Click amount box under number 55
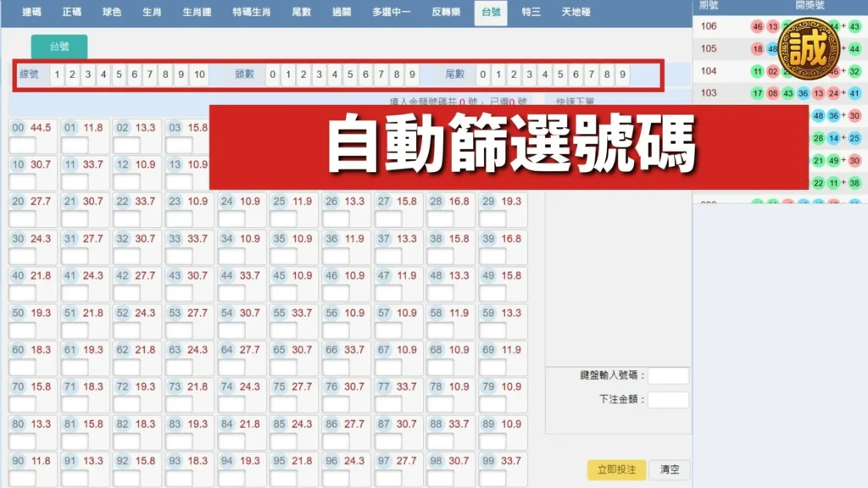This screenshot has width=868, height=488. tap(283, 331)
